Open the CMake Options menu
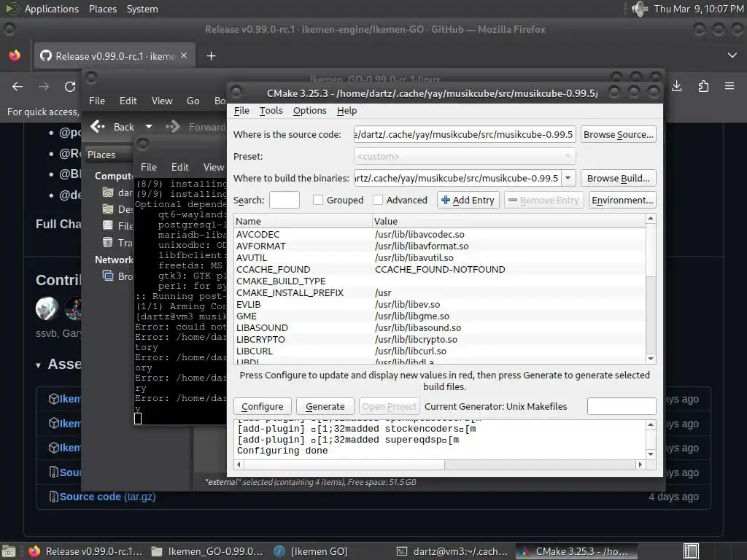Image resolution: width=747 pixels, height=560 pixels. [309, 111]
